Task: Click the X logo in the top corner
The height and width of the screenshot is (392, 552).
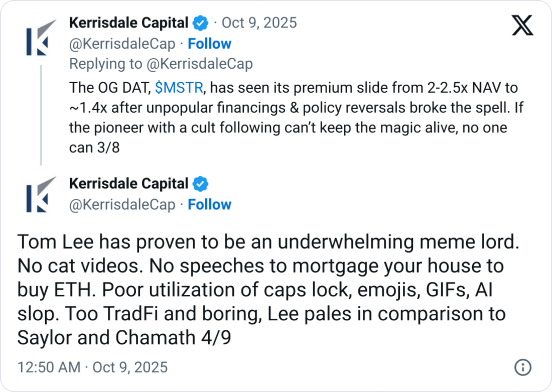Action: [x=522, y=25]
